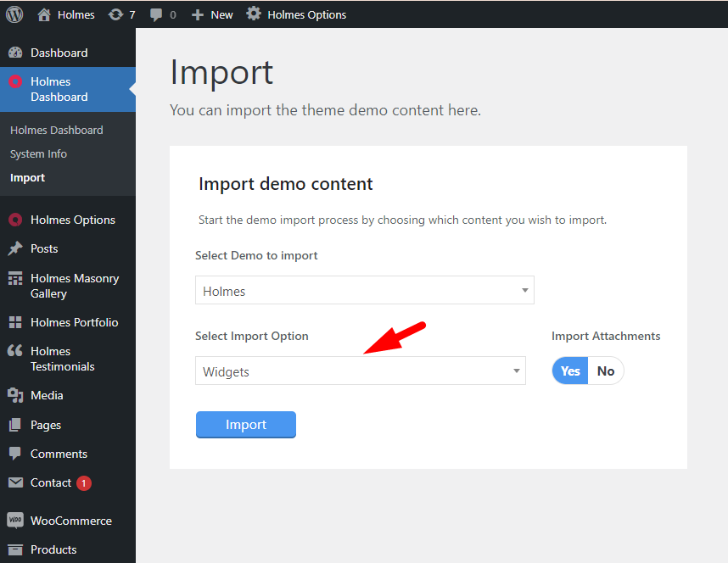Screen dimensions: 728x563
Task: Click the Import page heading
Action: (x=221, y=72)
